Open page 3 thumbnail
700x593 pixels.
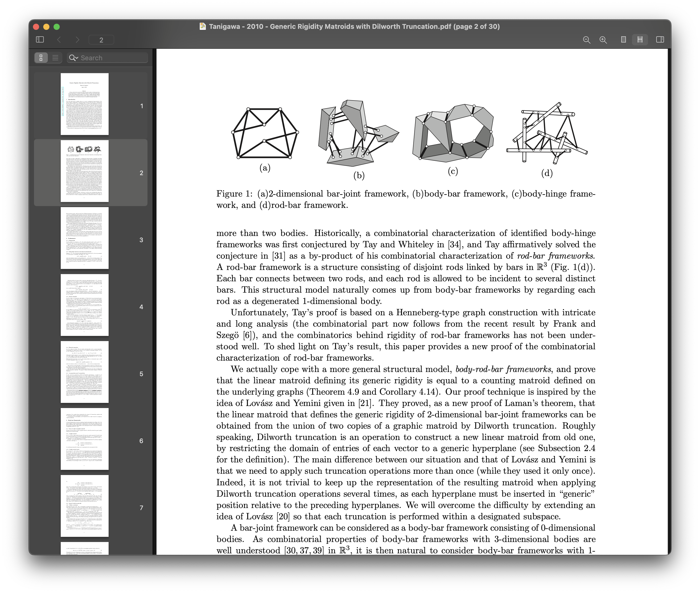click(85, 238)
